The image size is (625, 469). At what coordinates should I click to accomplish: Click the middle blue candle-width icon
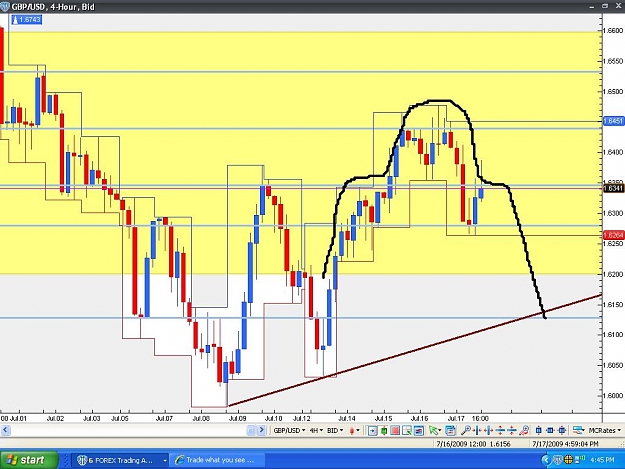tap(550, 430)
